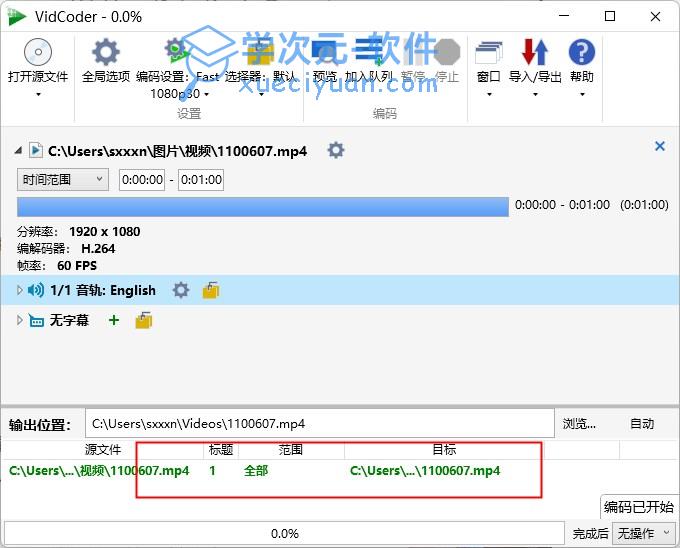Open video source settings gear

[336, 150]
